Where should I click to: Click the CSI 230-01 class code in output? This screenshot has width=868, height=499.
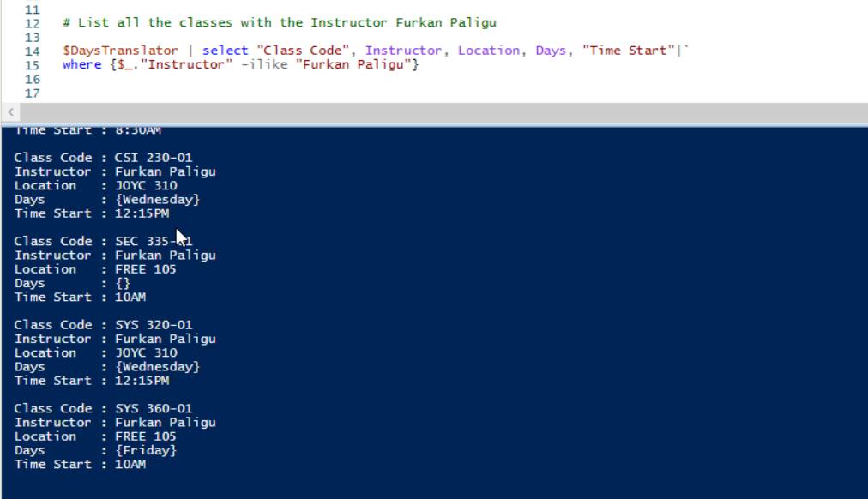[154, 158]
